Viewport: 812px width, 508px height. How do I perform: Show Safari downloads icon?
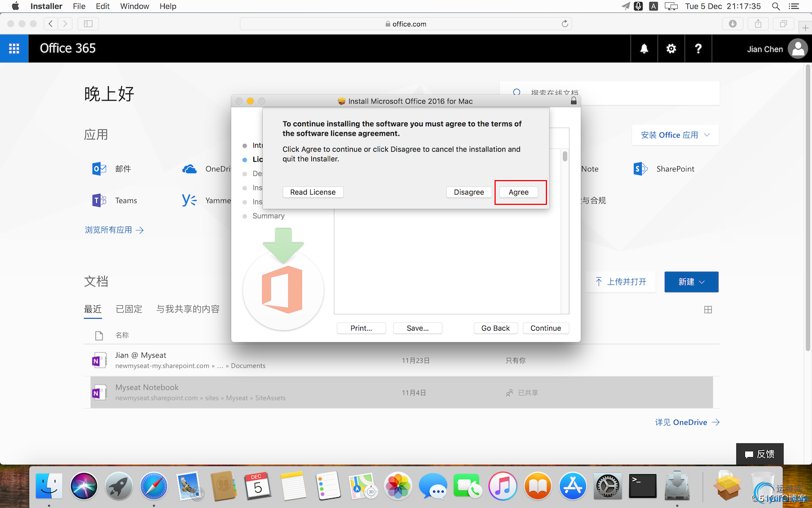click(x=732, y=24)
